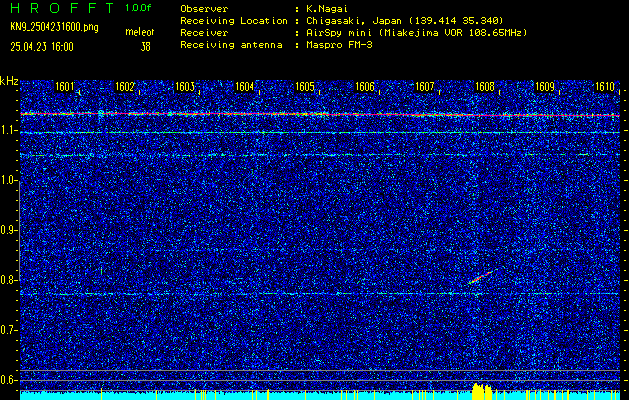Screen dimensions: 629x400
Task: Click the 1606 time marker
Action: [365, 87]
